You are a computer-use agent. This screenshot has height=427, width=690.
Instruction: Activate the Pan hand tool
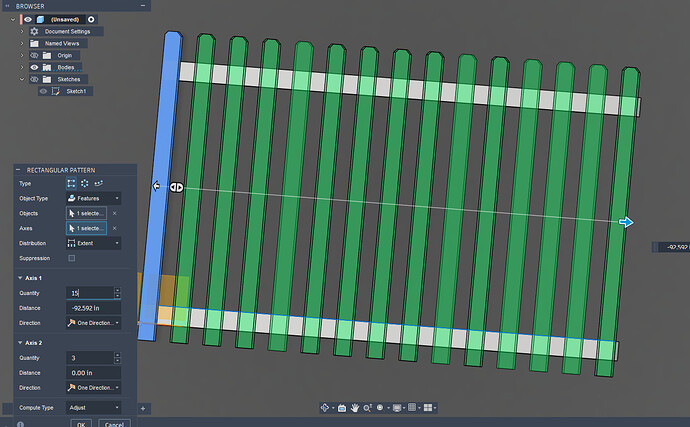[x=357, y=408]
